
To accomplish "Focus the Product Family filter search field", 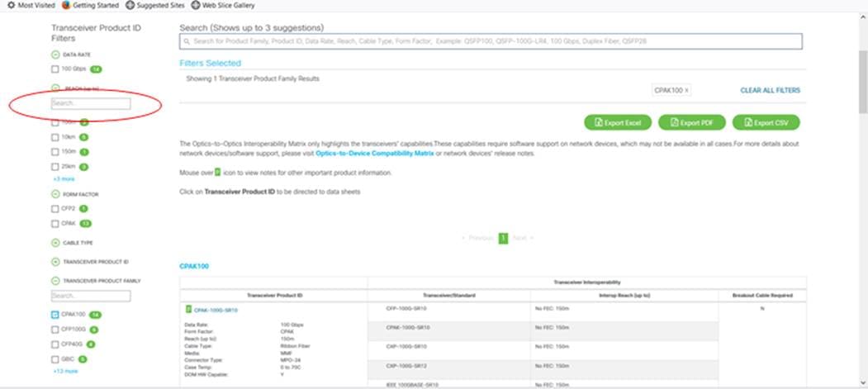I will click(x=91, y=296).
